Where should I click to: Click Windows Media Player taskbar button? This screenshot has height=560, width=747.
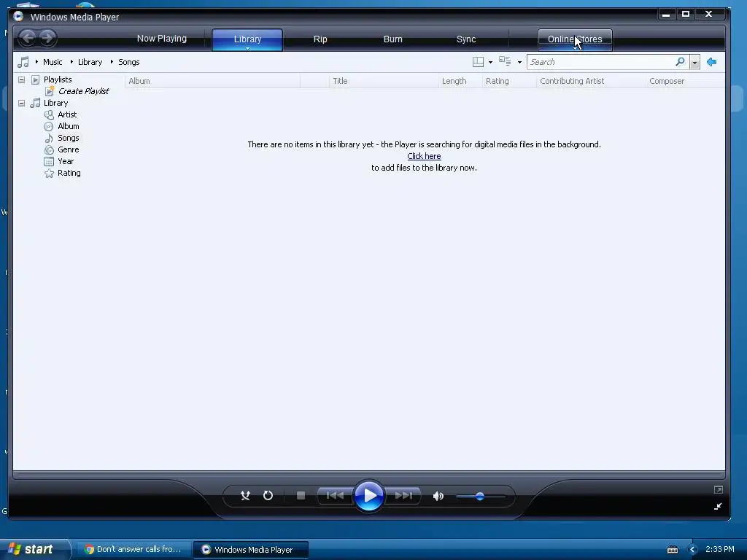pyautogui.click(x=252, y=550)
